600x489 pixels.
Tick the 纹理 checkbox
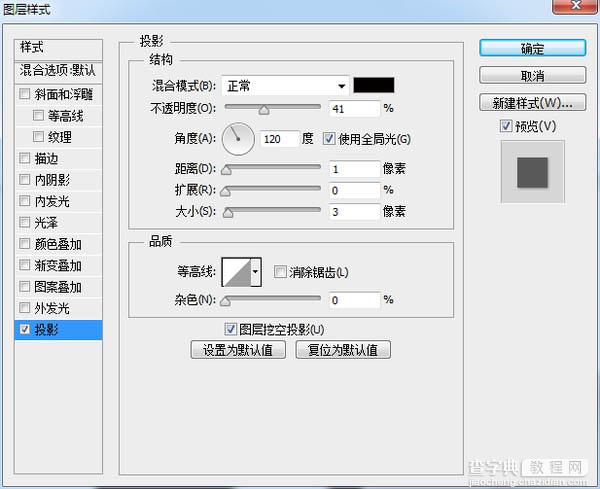click(38, 136)
